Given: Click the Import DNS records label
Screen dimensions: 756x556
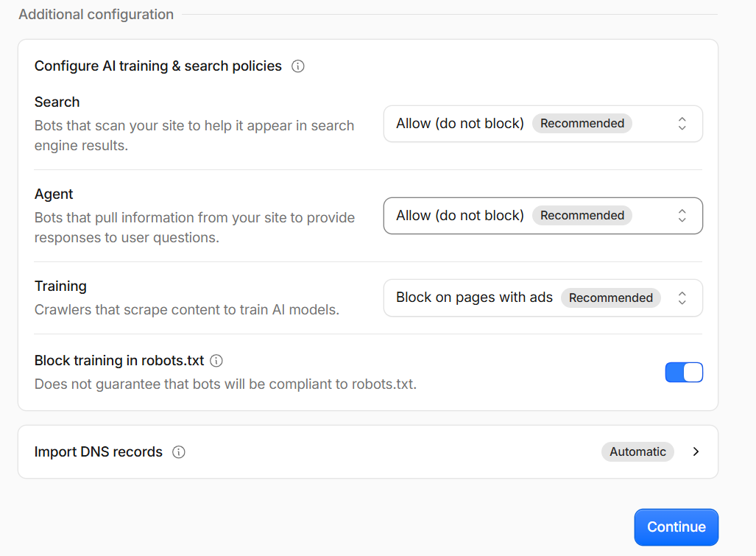Looking at the screenshot, I should pos(99,452).
